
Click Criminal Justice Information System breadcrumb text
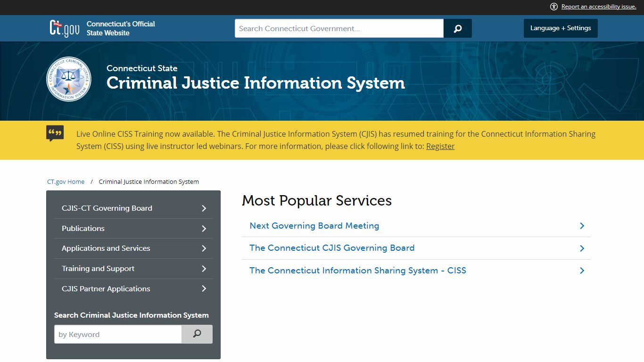tap(149, 181)
